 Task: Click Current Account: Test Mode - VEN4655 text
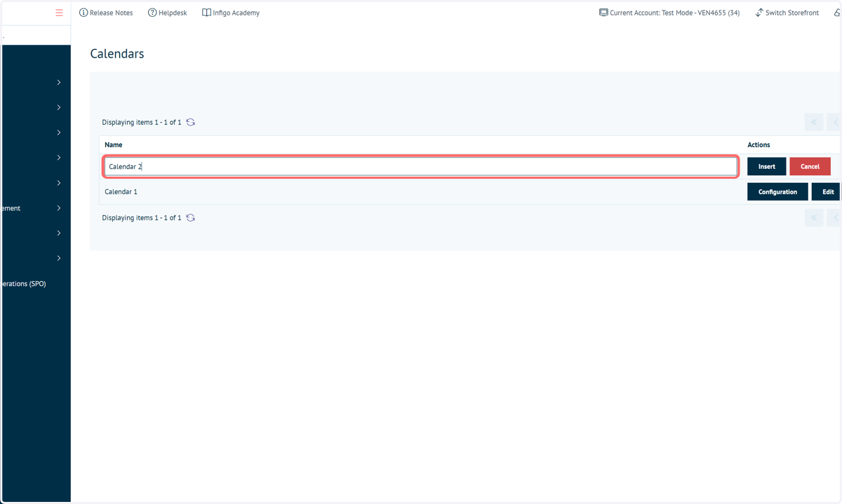674,13
